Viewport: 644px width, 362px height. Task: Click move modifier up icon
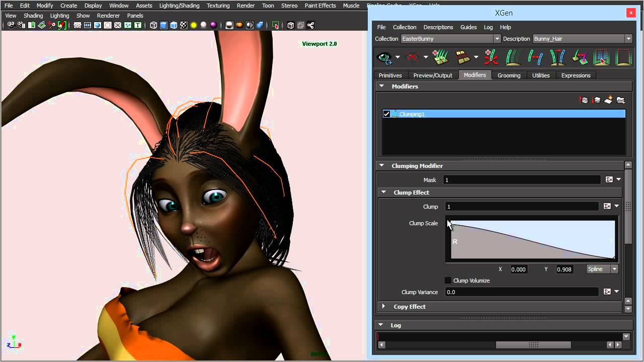[x=584, y=100]
